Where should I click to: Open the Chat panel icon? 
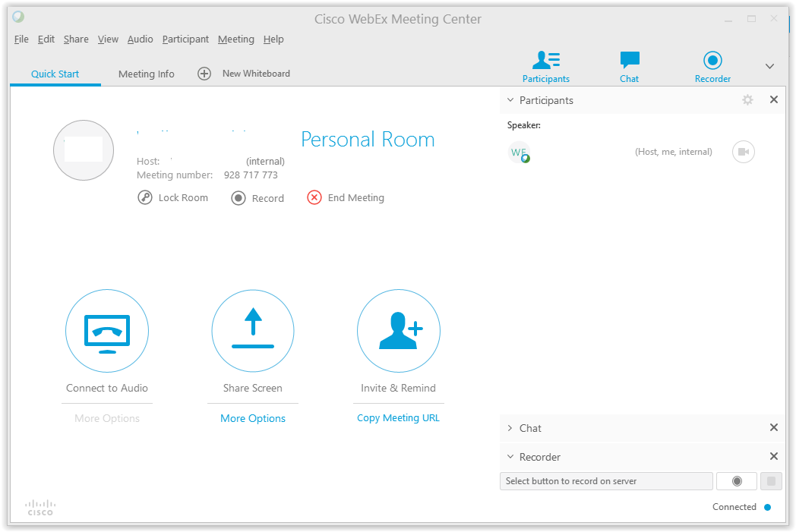630,61
